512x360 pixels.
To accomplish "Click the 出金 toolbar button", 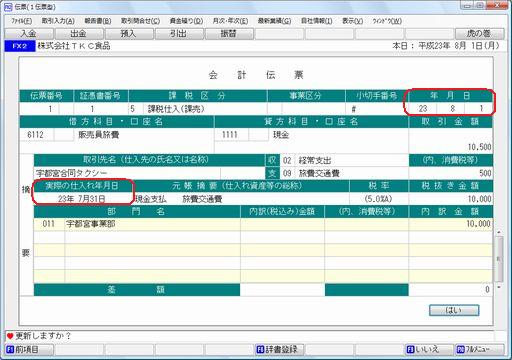I will pos(79,34).
